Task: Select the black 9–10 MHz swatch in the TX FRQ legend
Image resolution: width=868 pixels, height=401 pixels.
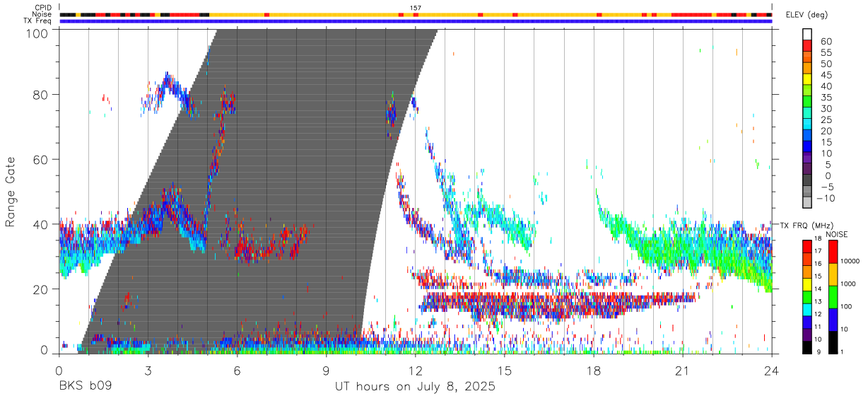Action: coord(807,347)
